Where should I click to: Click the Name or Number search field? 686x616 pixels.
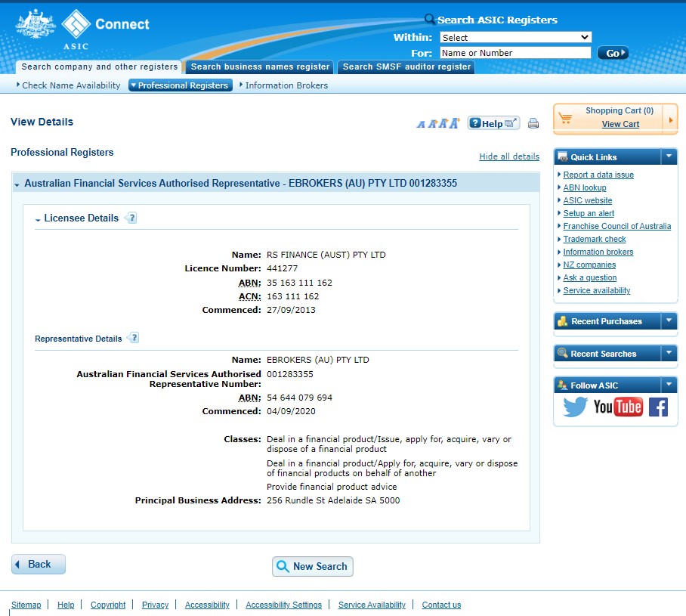514,53
